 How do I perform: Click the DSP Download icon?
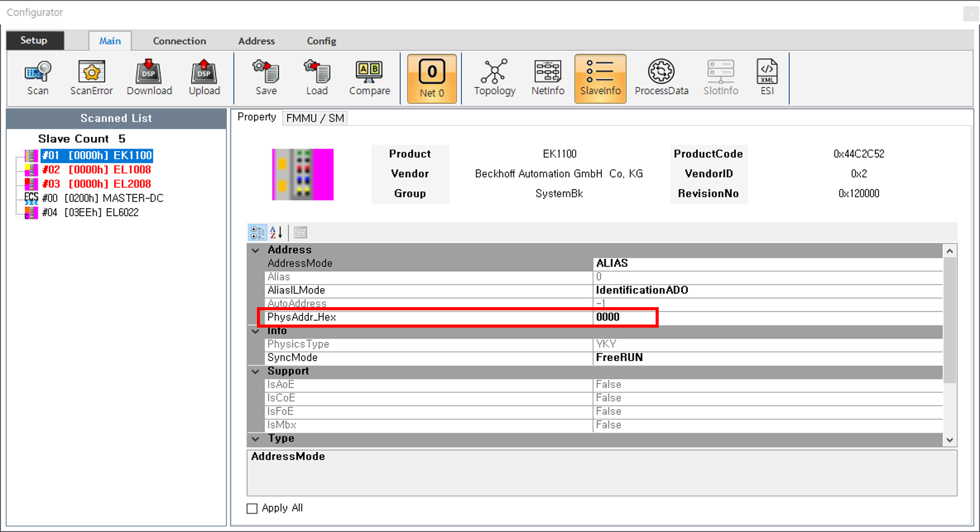pyautogui.click(x=149, y=78)
